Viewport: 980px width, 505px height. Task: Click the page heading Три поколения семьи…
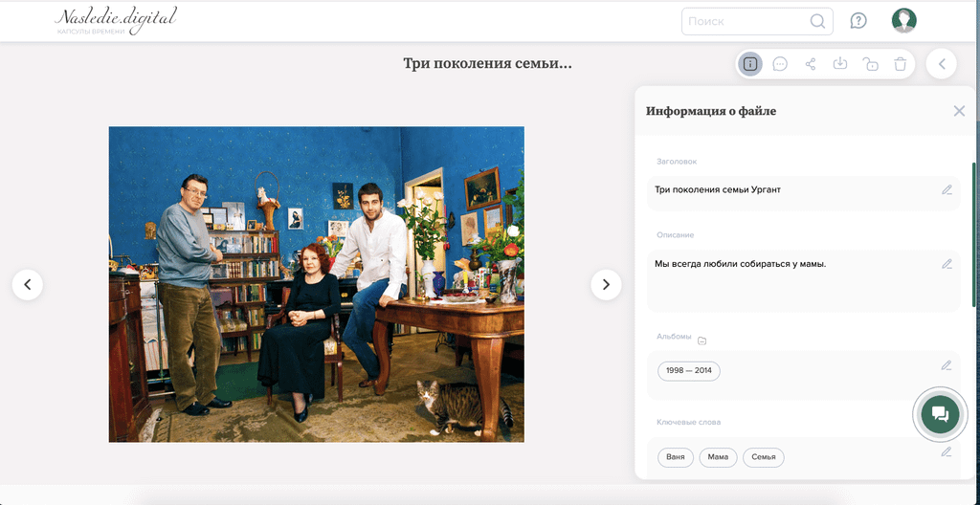point(487,63)
